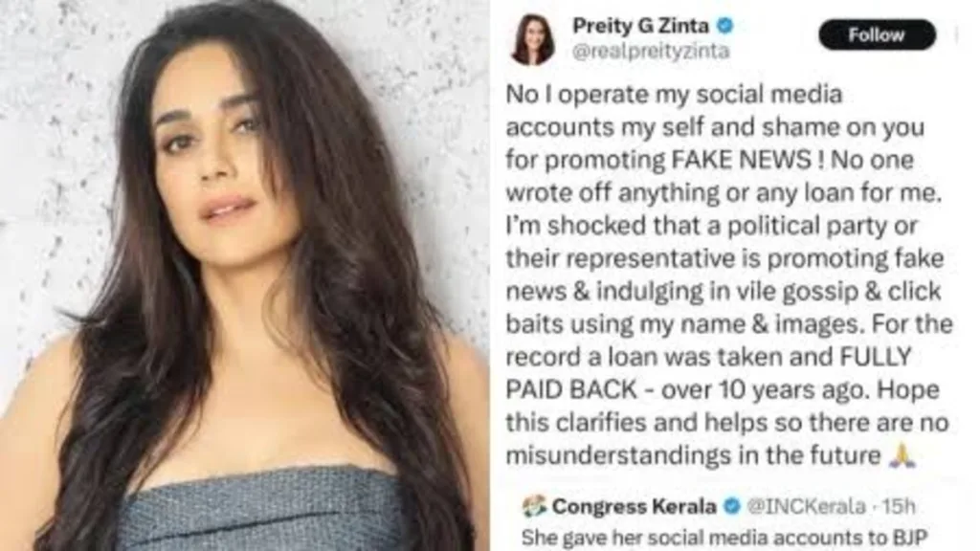Open the Congress Kerala account name
Screen dimensions: 980x551
(x=634, y=506)
